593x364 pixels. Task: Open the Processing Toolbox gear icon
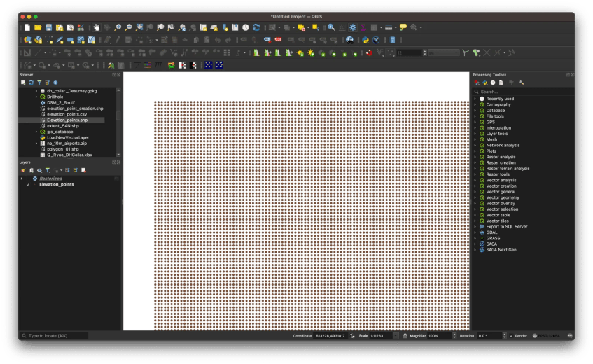352,27
